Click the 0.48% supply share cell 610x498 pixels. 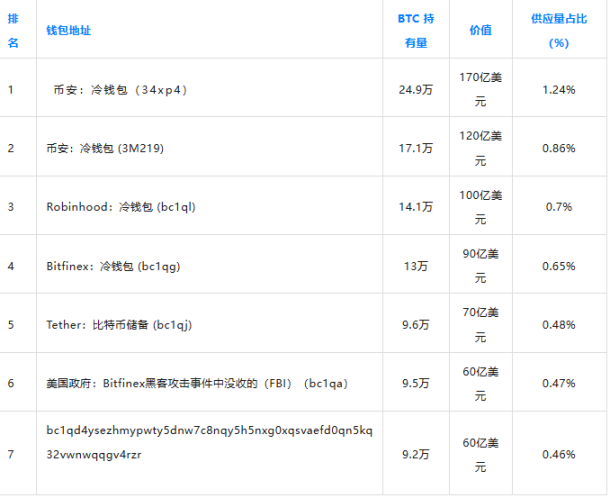tap(558, 325)
